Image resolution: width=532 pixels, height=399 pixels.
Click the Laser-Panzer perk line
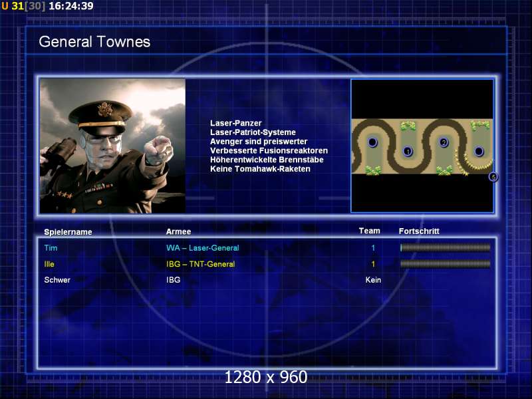(236, 123)
